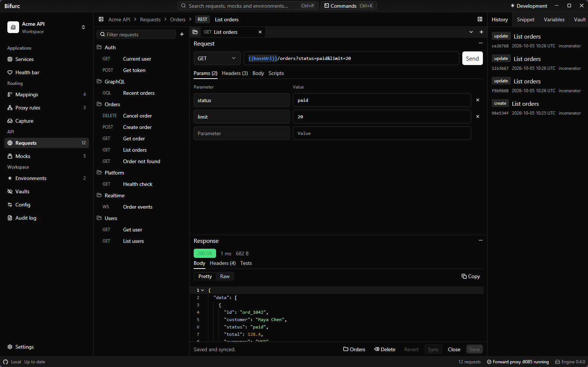This screenshot has height=367, width=588.
Task: Open Settings at the sidebar bottom
Action: tap(47, 347)
